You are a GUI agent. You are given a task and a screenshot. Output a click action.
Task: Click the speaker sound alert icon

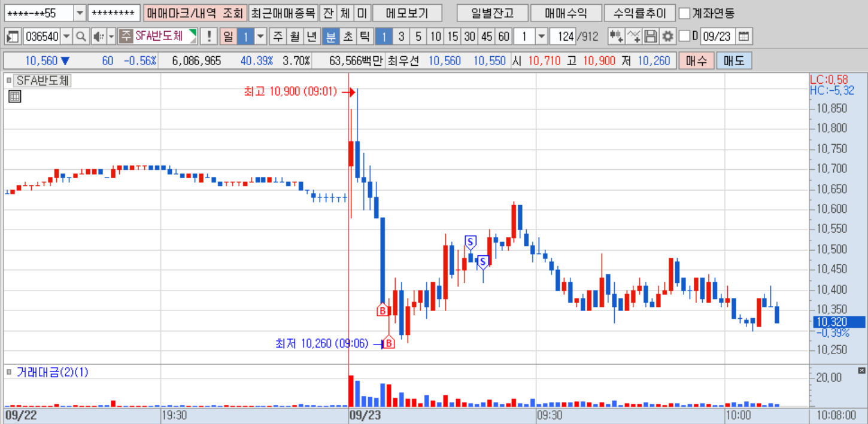point(98,36)
